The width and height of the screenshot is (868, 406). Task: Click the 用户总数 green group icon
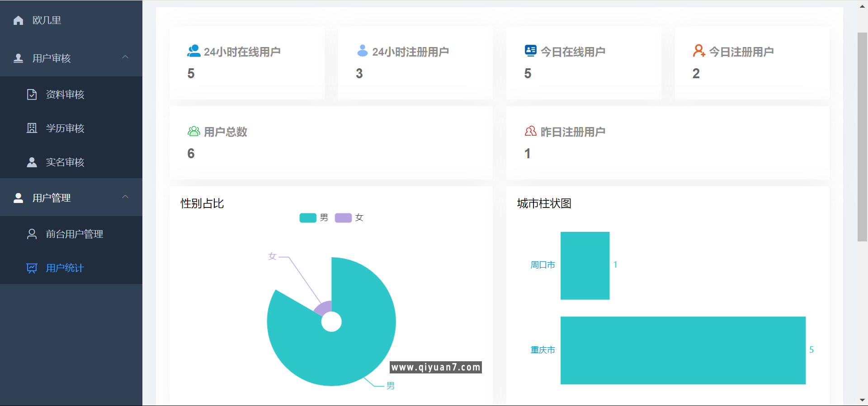(193, 132)
